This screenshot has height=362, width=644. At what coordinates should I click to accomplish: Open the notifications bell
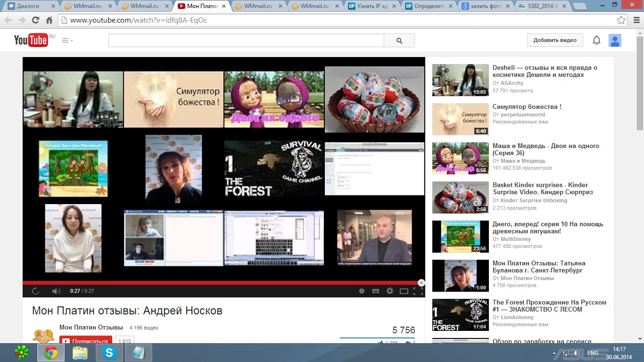[x=596, y=40]
